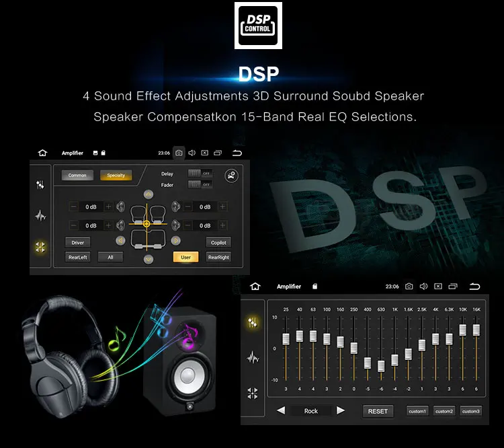Choose previous EQ preset before Rock
The image size is (504, 448).
point(281,410)
